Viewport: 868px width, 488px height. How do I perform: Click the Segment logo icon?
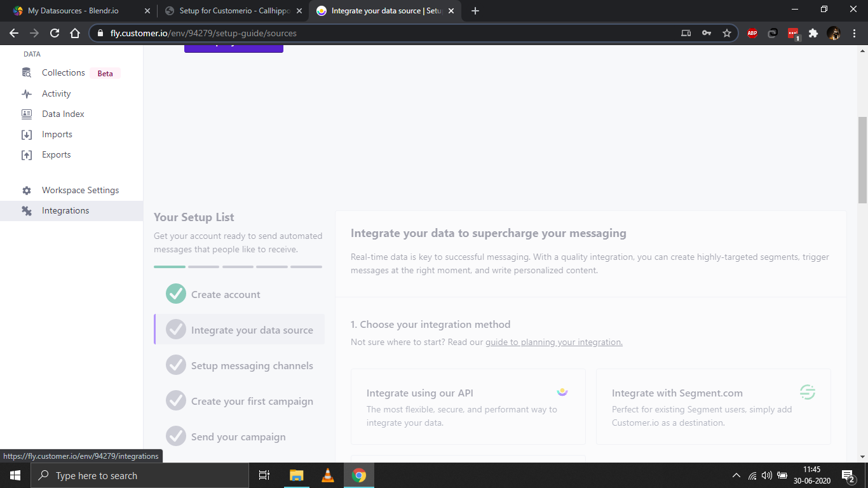[x=807, y=392]
